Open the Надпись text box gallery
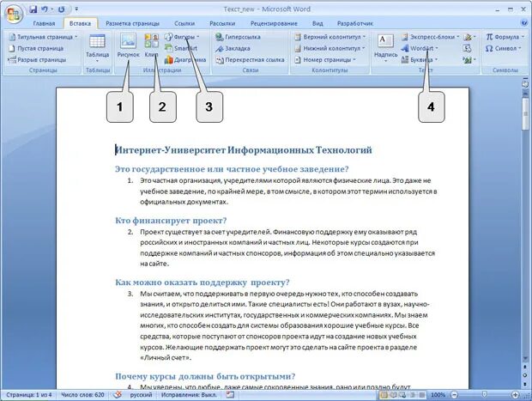This screenshot has width=532, height=401. point(385,47)
